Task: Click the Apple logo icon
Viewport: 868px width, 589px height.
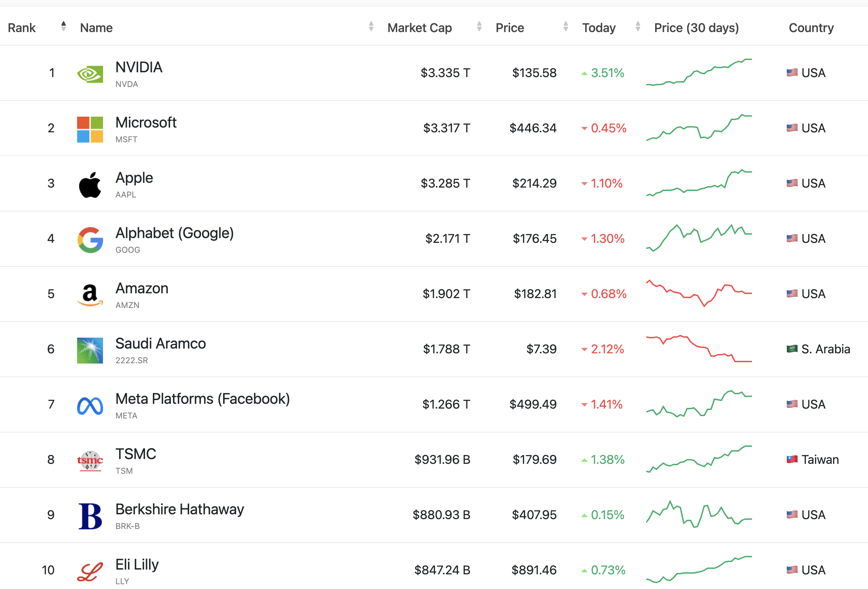Action: point(90,185)
